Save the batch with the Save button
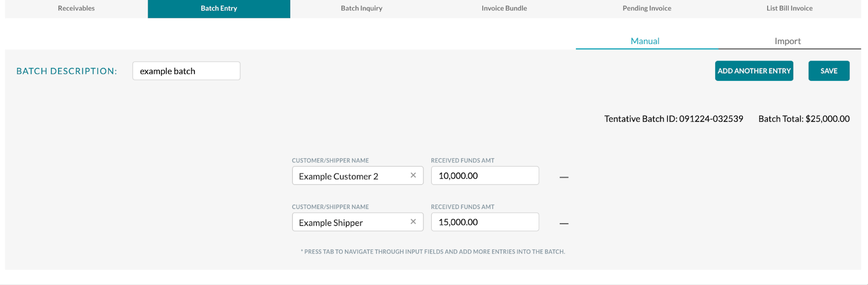The height and width of the screenshot is (285, 868). (x=829, y=71)
